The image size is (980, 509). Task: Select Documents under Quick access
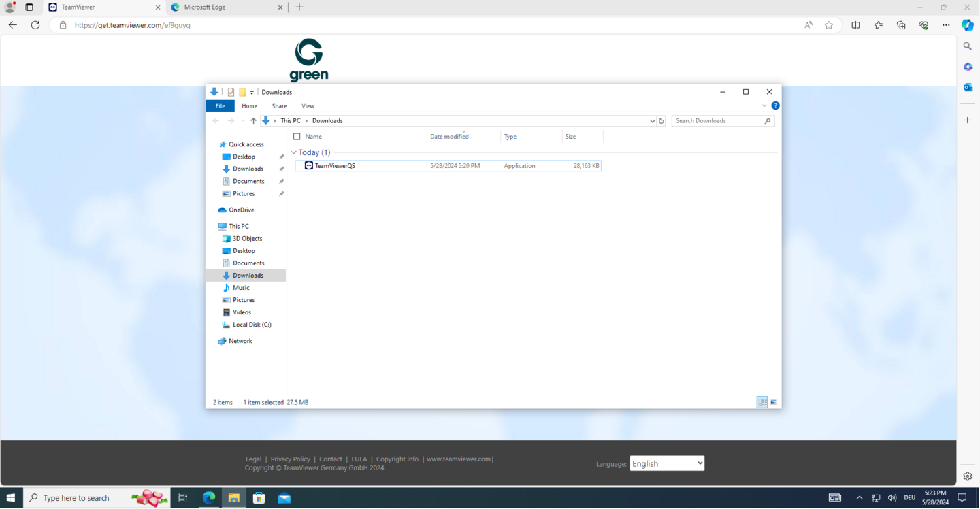(248, 181)
